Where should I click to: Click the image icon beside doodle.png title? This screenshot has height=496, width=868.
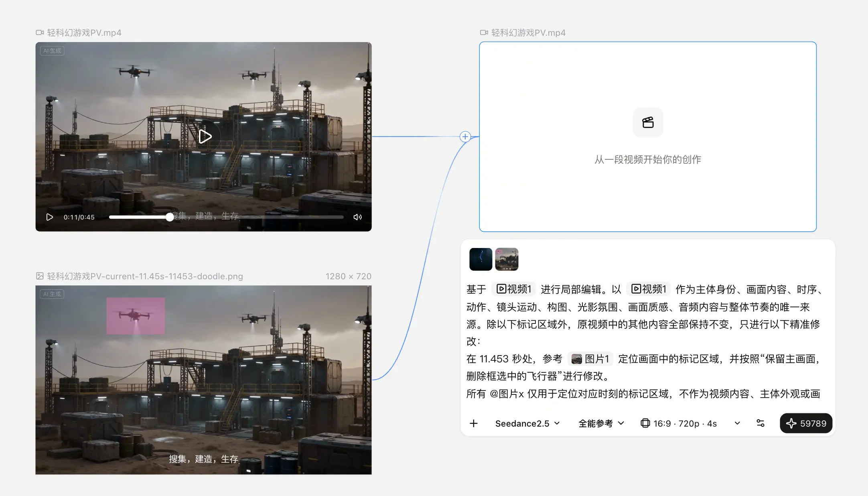40,276
